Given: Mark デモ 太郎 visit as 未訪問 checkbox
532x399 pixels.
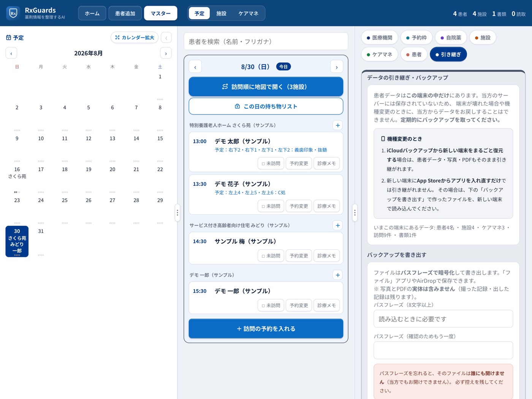Looking at the screenshot, I should point(271,163).
